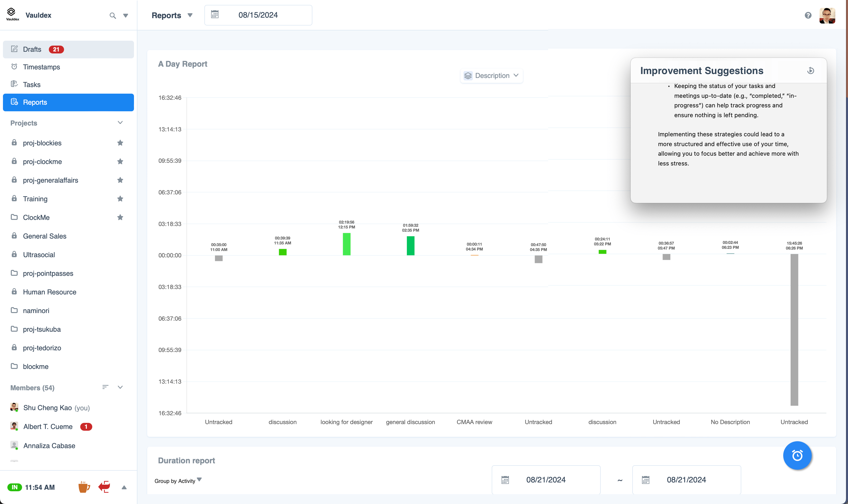Click the Vauldex logo icon
This screenshot has height=504, width=848.
[12, 14]
